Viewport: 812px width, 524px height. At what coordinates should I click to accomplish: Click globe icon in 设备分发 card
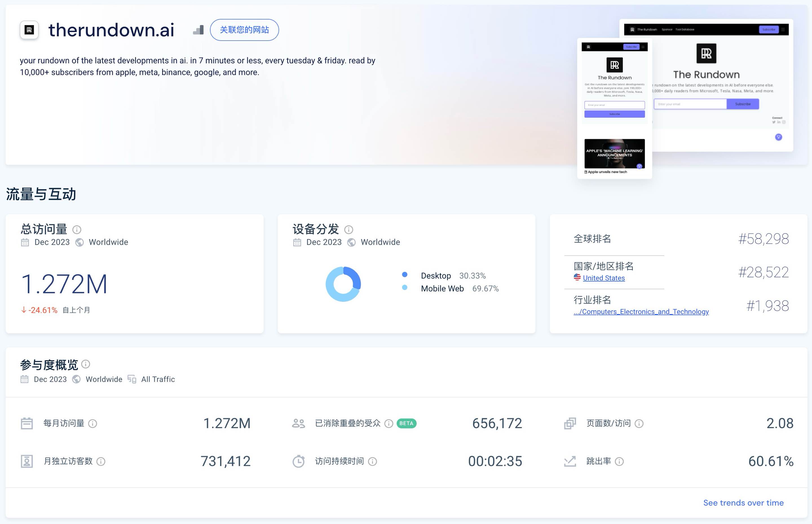point(352,242)
